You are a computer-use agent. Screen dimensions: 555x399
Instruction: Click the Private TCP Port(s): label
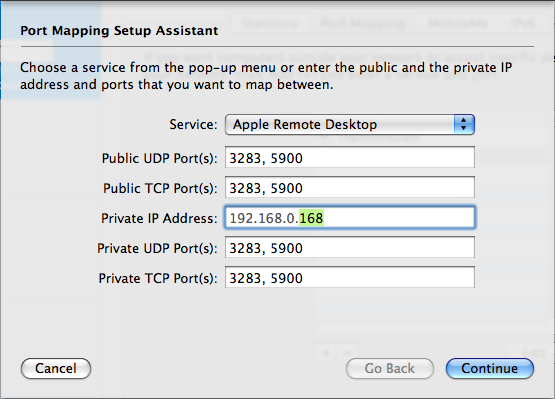[158, 279]
